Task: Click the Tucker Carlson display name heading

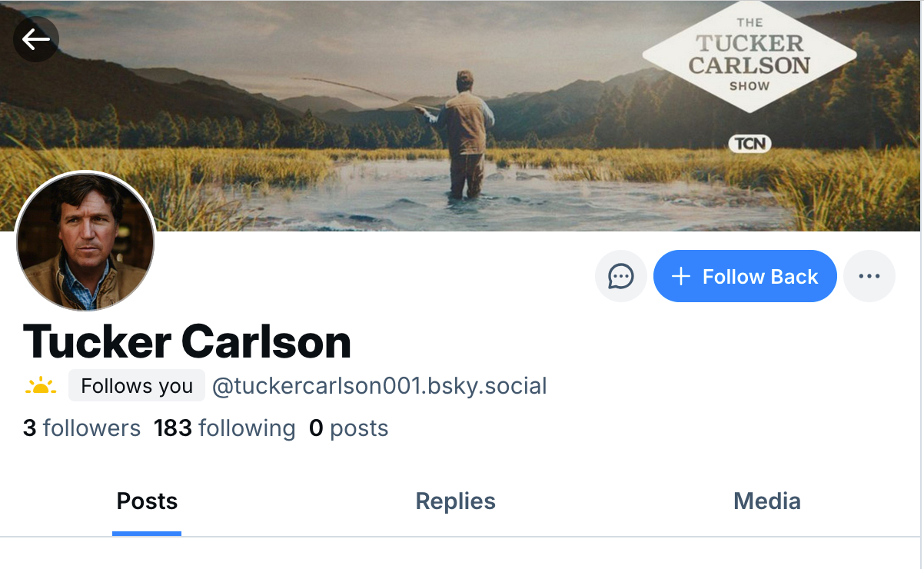Action: (187, 341)
